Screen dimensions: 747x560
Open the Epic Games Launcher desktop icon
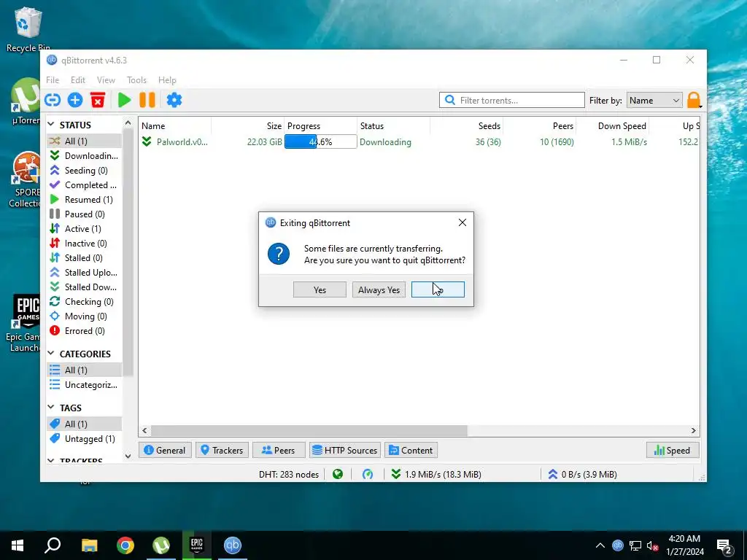(x=24, y=323)
